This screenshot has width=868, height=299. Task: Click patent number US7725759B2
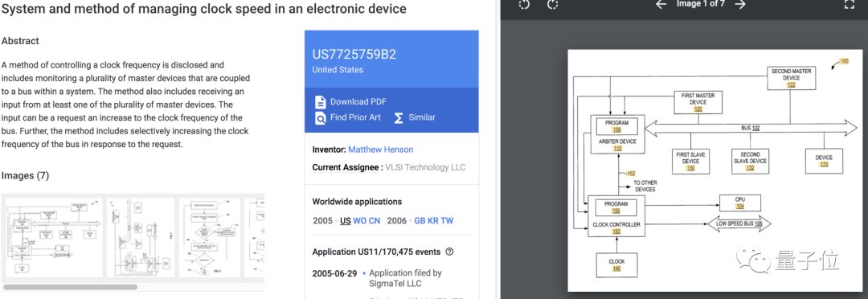coord(354,55)
